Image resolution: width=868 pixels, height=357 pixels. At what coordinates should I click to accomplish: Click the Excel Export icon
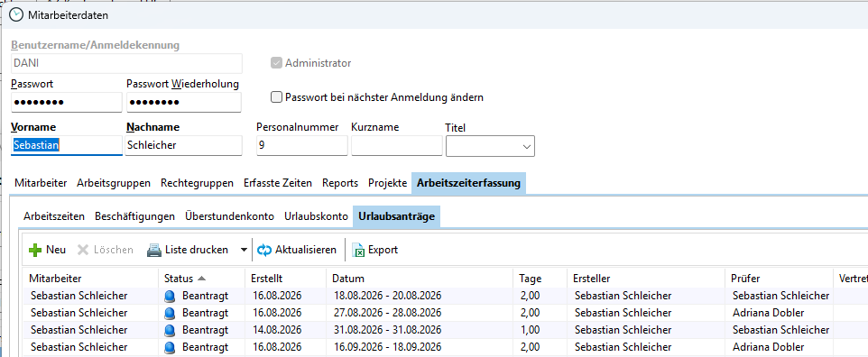[x=359, y=251]
